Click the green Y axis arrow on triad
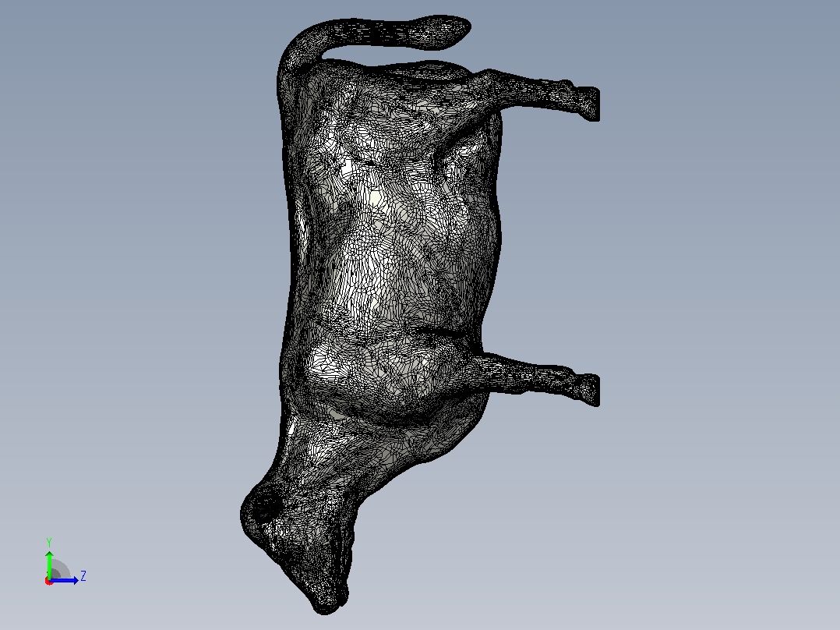The image size is (840, 630). tap(49, 564)
